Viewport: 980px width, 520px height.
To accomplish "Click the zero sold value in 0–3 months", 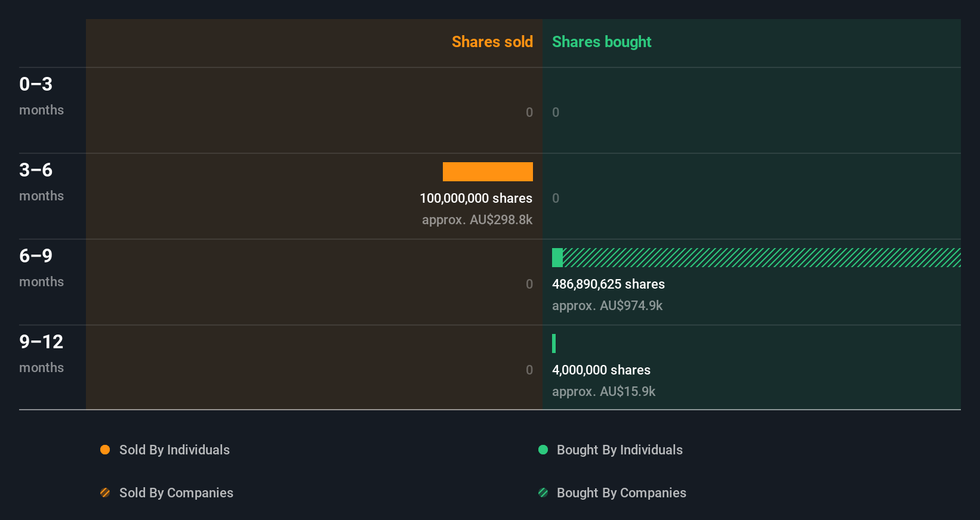I will point(529,112).
